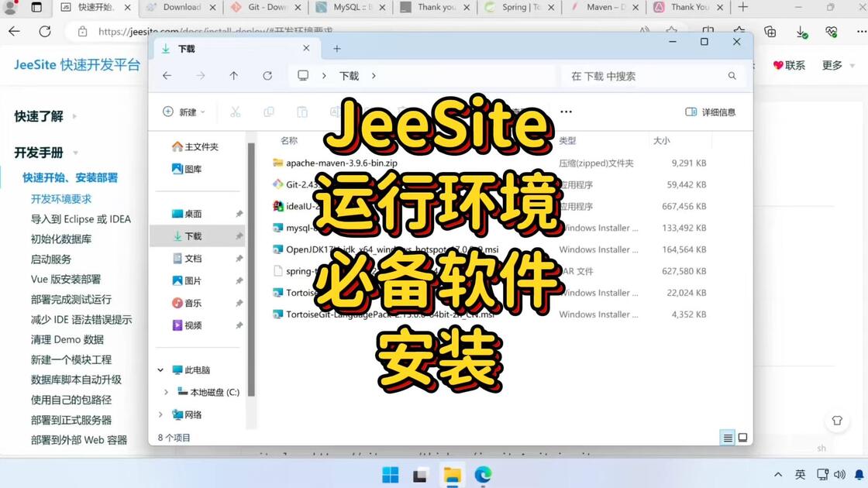The width and height of the screenshot is (868, 488).
Task: Switch to the Spring browser tab
Action: click(519, 7)
